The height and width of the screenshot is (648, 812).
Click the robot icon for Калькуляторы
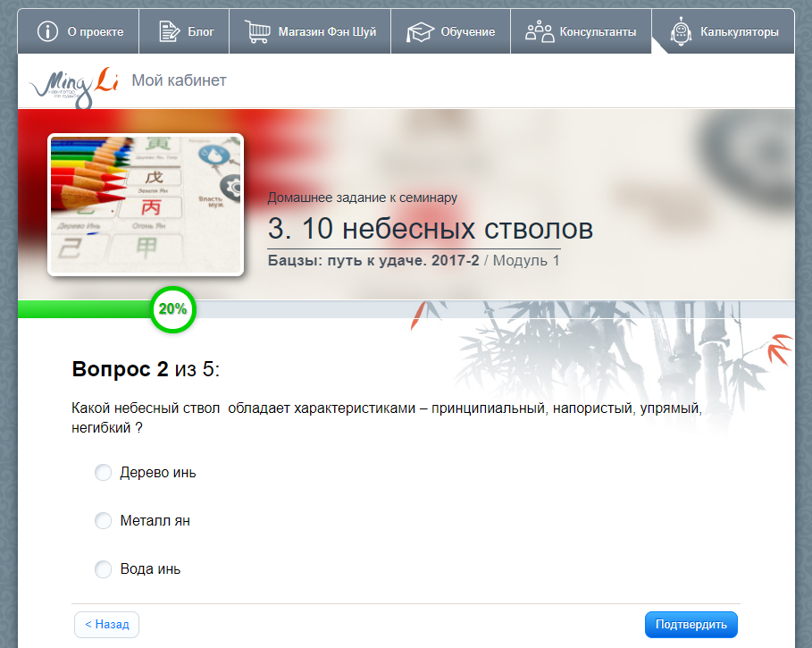pos(682,32)
